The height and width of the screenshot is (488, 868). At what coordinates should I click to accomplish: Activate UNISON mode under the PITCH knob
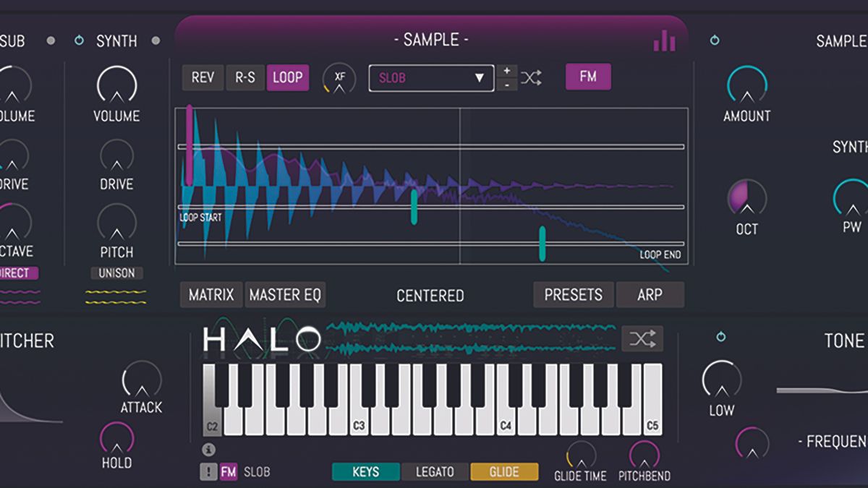tap(116, 273)
